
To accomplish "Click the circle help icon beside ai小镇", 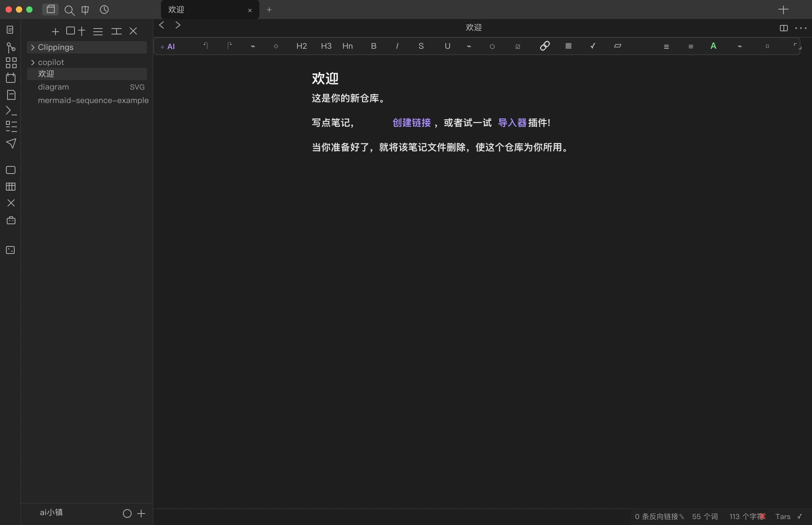I will (127, 514).
